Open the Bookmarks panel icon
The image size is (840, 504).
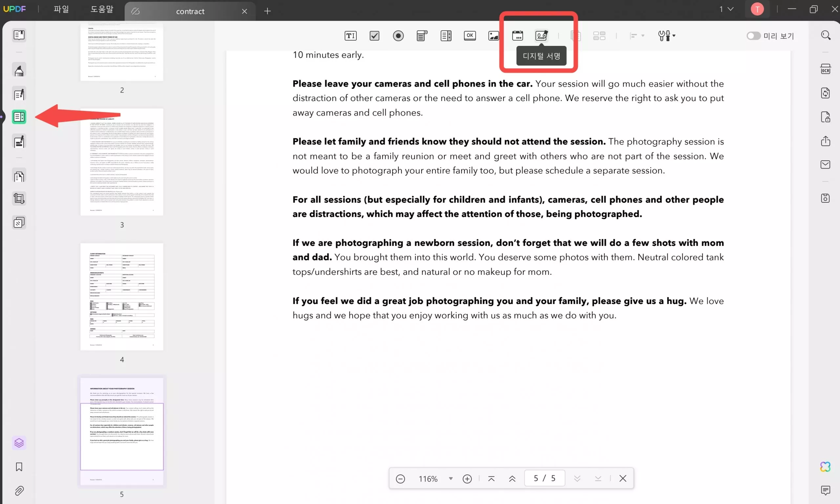click(x=19, y=467)
